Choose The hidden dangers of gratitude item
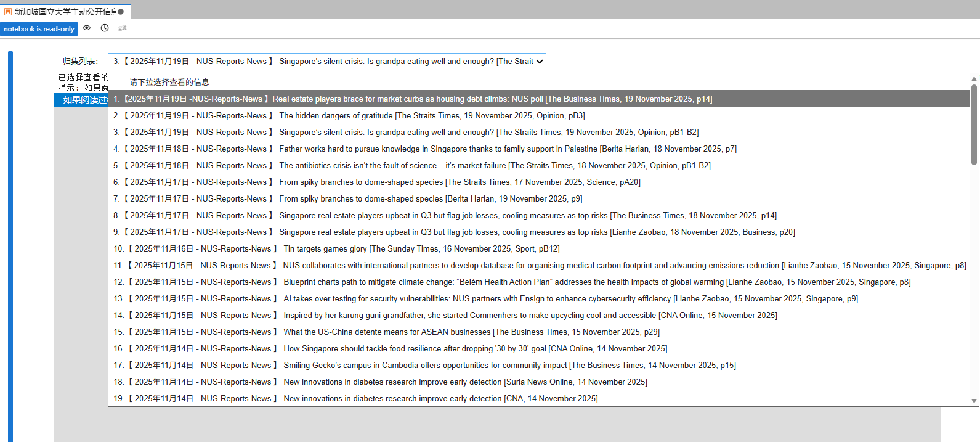 tap(539, 115)
